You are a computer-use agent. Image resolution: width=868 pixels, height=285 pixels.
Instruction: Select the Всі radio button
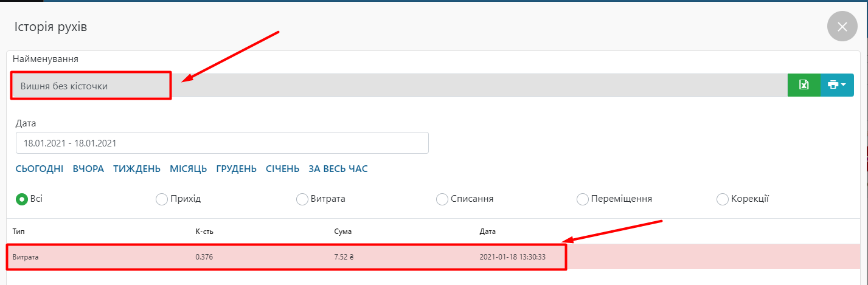click(22, 199)
